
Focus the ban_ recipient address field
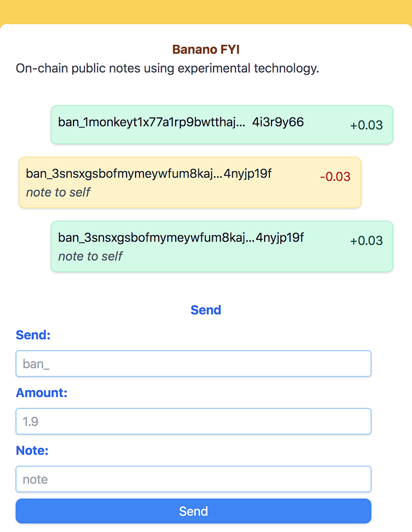click(x=194, y=364)
